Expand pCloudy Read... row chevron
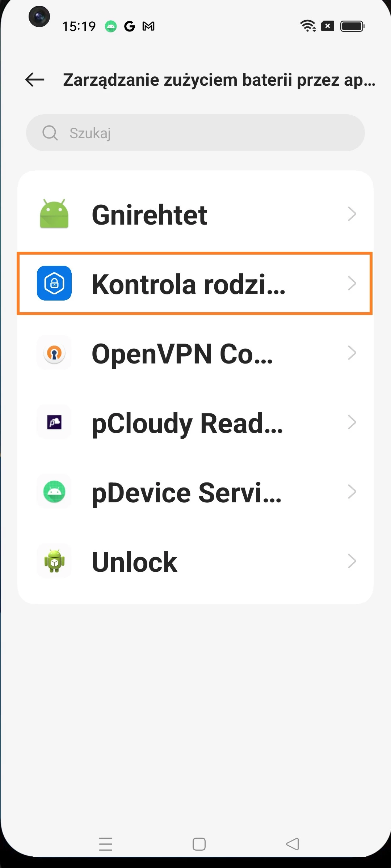This screenshot has height=868, width=391. 352,422
